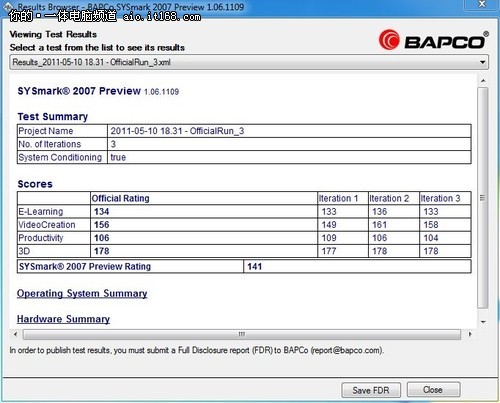Open the Hardware Summary link

[63, 319]
